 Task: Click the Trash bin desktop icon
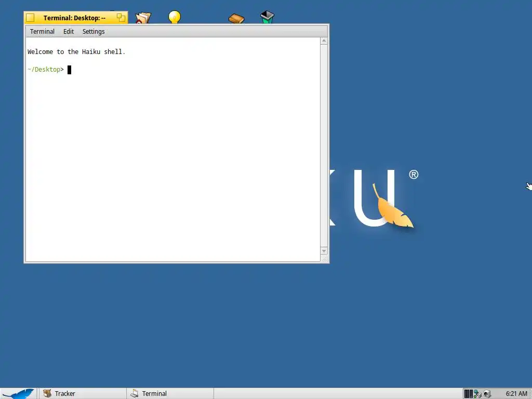click(x=267, y=17)
